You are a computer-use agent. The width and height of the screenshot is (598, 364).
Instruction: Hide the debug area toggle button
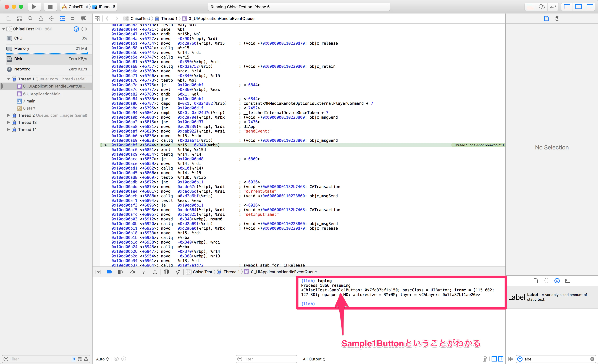[98, 272]
